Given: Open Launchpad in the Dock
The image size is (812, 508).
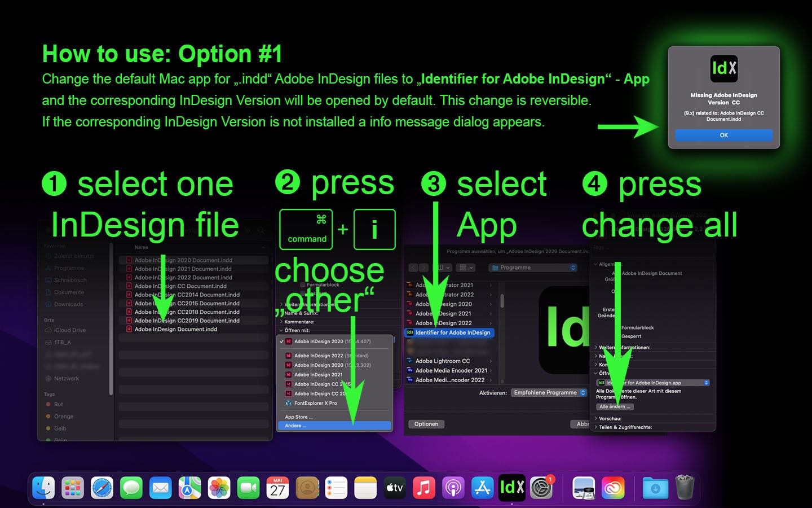Looking at the screenshot, I should pos(73,488).
